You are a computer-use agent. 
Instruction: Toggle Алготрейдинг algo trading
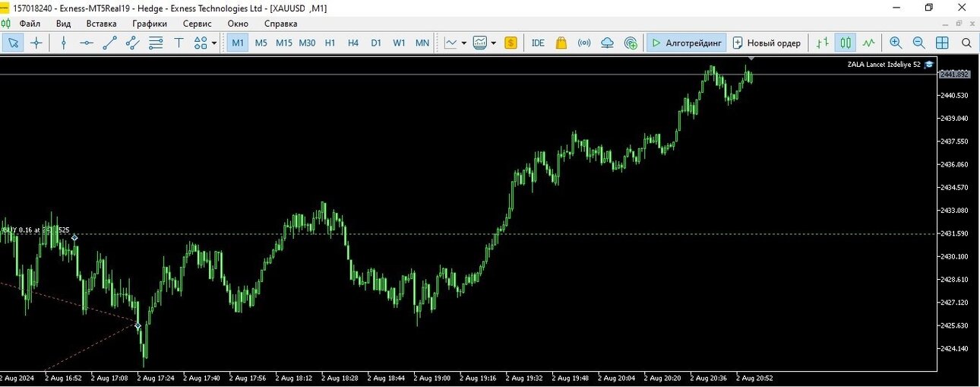(686, 43)
